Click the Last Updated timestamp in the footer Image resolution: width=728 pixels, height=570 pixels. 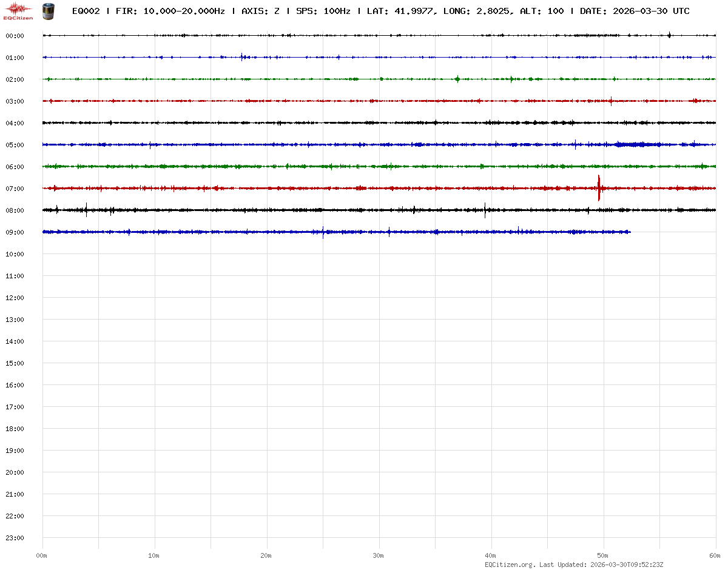(x=627, y=565)
